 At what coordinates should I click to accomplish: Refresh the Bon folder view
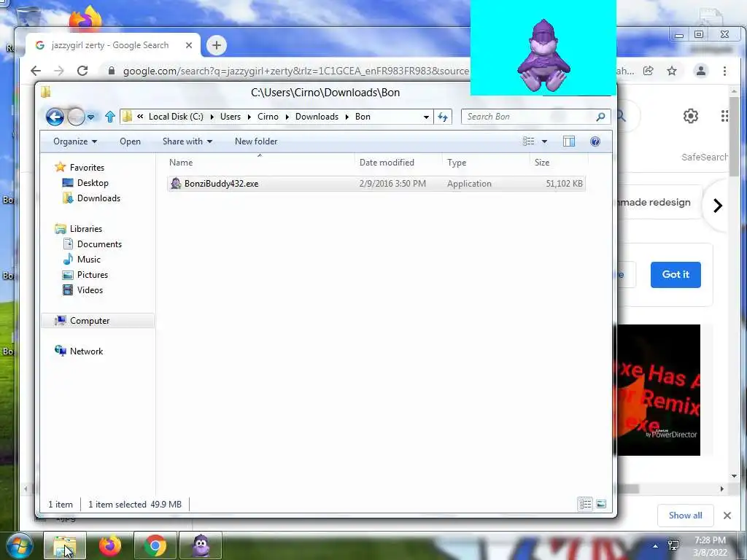pyautogui.click(x=443, y=117)
